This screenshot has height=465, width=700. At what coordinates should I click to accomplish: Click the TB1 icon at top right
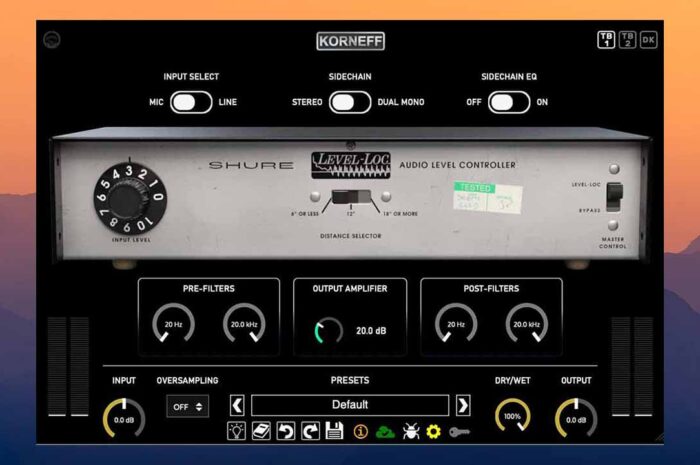(x=606, y=40)
